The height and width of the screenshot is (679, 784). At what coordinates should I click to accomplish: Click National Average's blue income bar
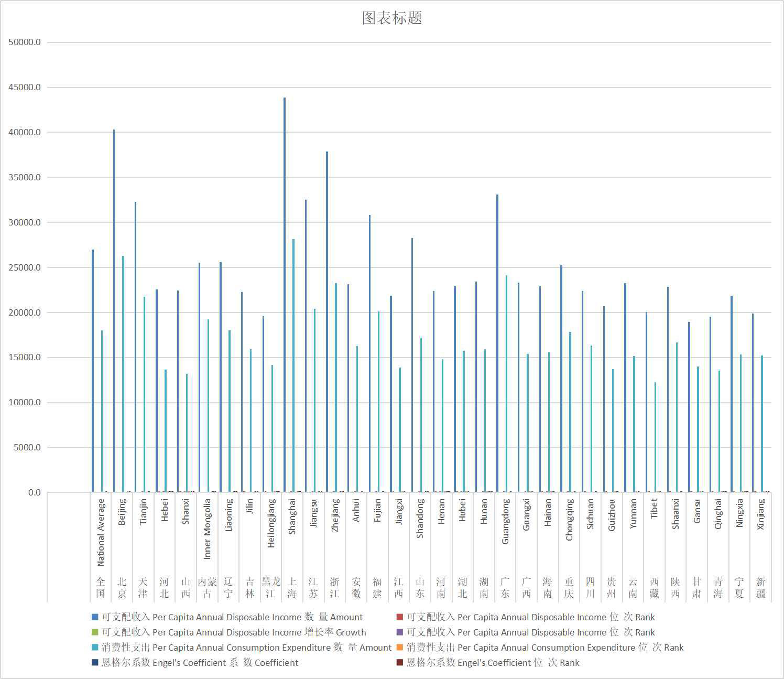pos(93,371)
